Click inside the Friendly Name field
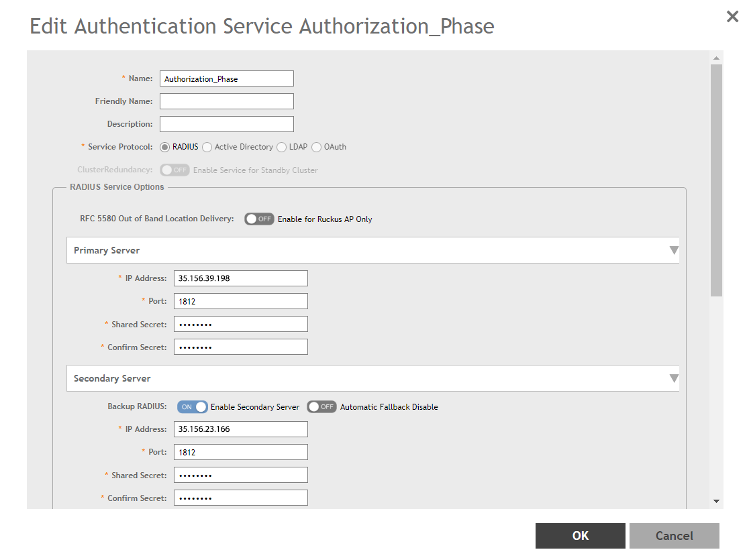 click(x=226, y=101)
